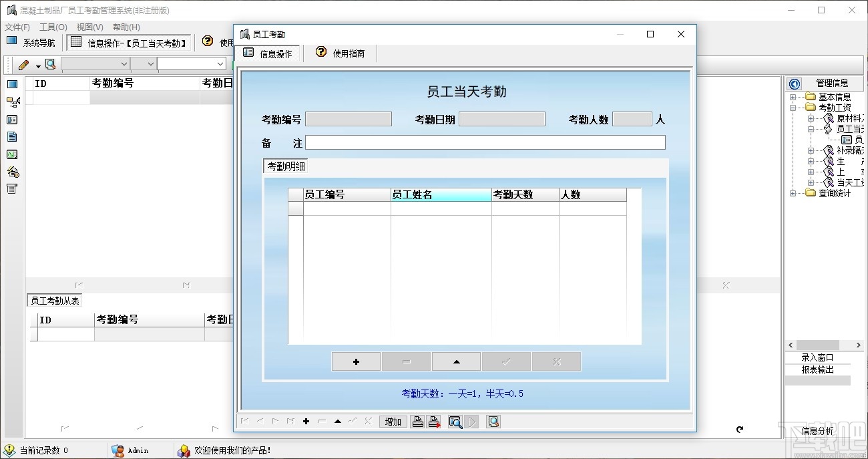Click the 人数 column header in detail grid
Screen dimensions: 868x459
click(592, 194)
